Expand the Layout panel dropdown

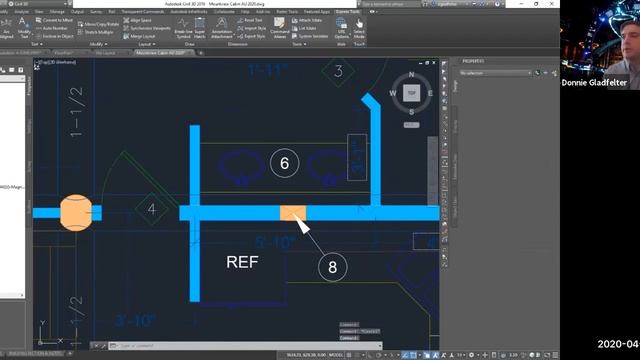point(147,44)
